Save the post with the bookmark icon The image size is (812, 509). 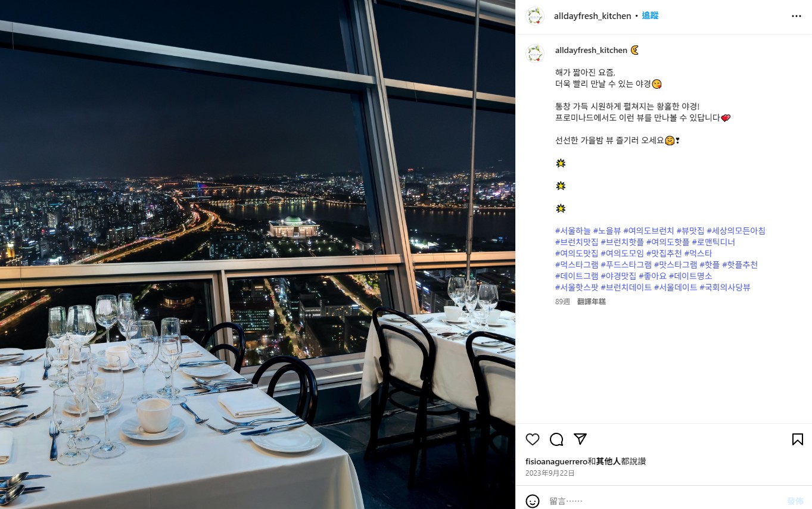pyautogui.click(x=797, y=439)
